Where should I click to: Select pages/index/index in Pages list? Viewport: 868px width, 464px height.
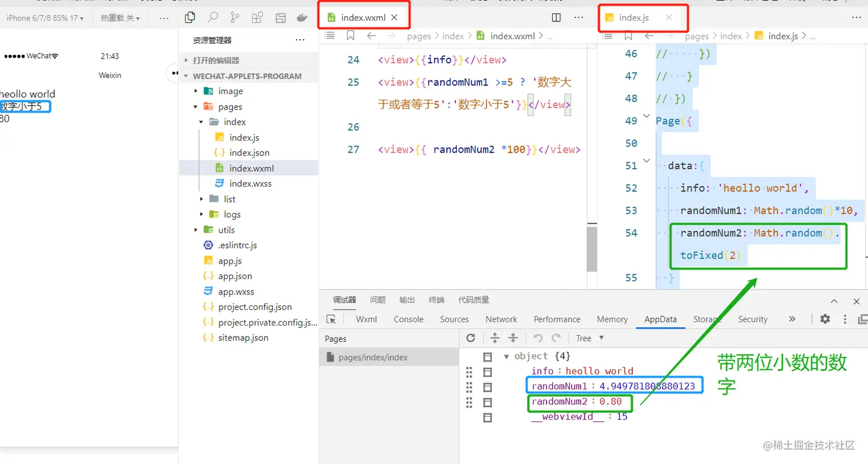click(x=389, y=357)
